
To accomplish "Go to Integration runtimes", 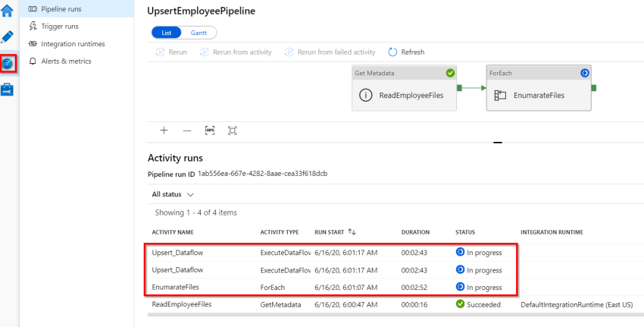I will [72, 43].
